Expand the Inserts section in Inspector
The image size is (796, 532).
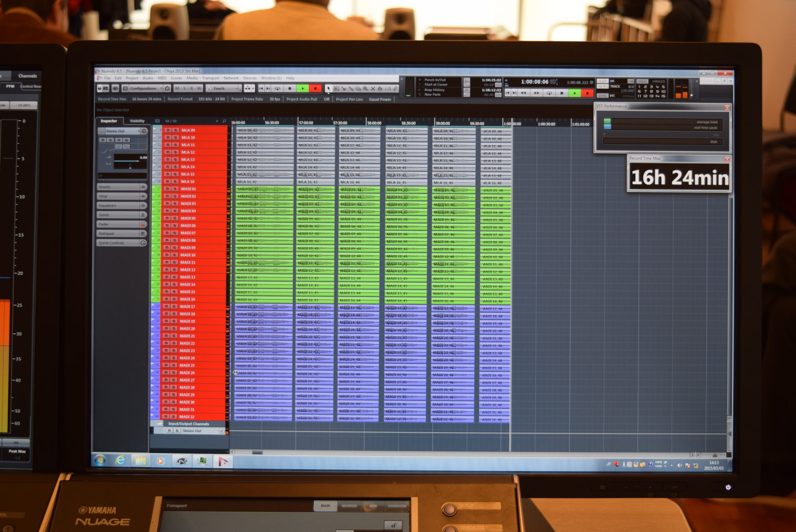[122, 187]
